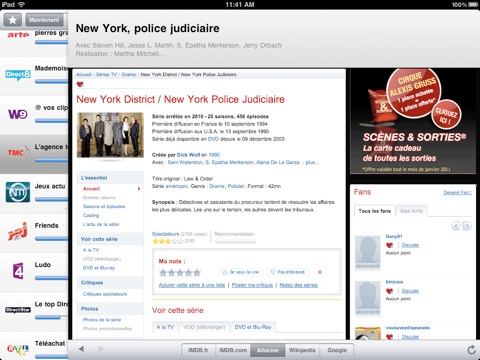Screen dimensions: 480x360
Task: Click the Poster ma critique link
Action: pyautogui.click(x=252, y=285)
